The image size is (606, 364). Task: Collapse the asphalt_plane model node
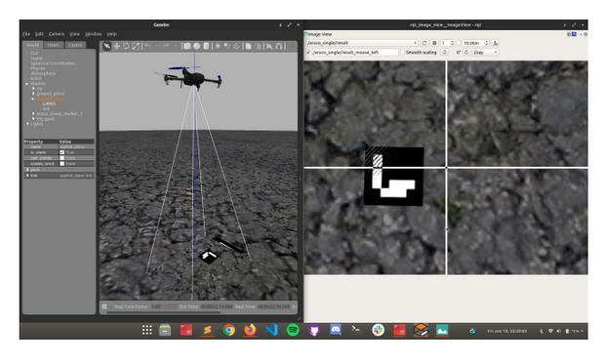(33, 99)
